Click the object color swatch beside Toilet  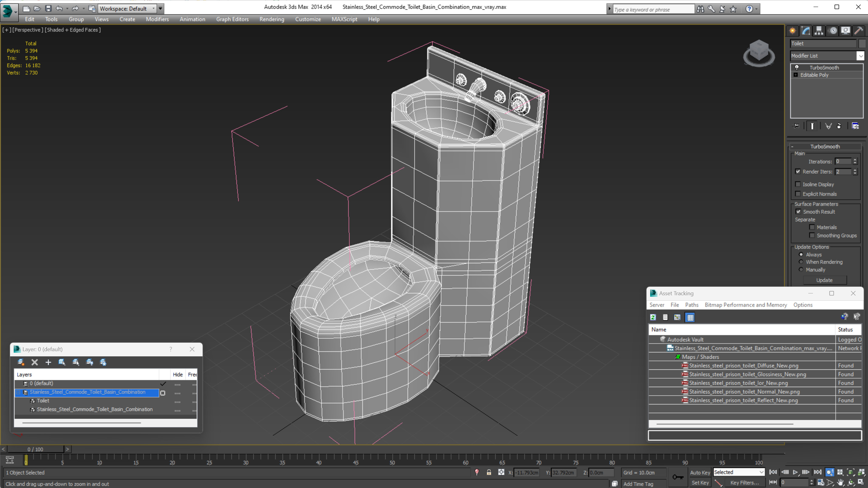click(862, 43)
